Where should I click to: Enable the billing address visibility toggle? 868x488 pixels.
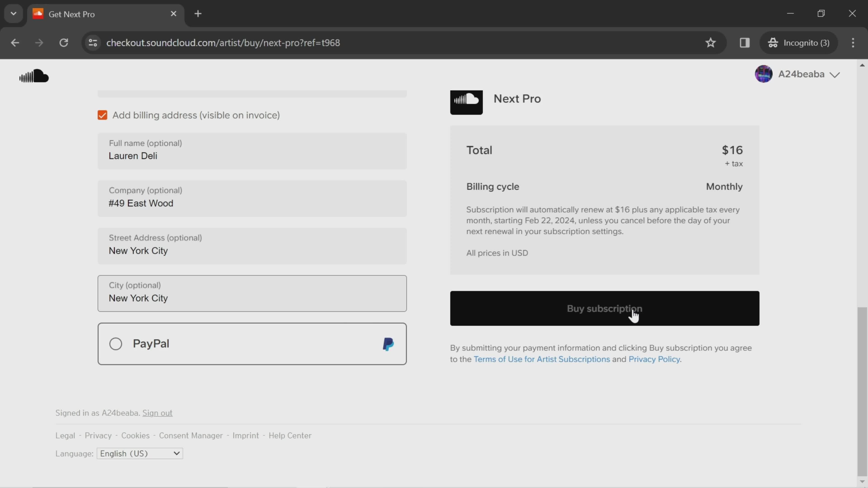(x=103, y=115)
